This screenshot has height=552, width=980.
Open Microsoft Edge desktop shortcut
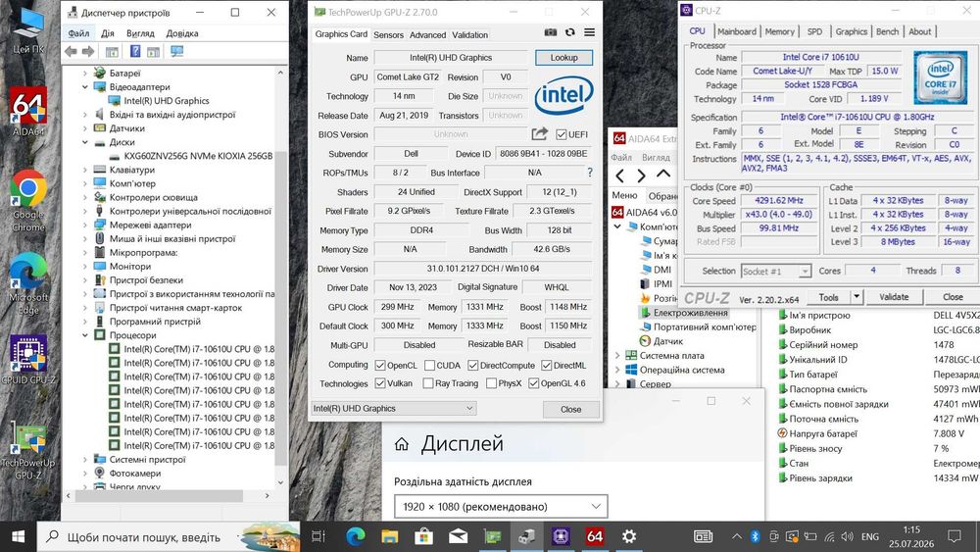pyautogui.click(x=28, y=284)
